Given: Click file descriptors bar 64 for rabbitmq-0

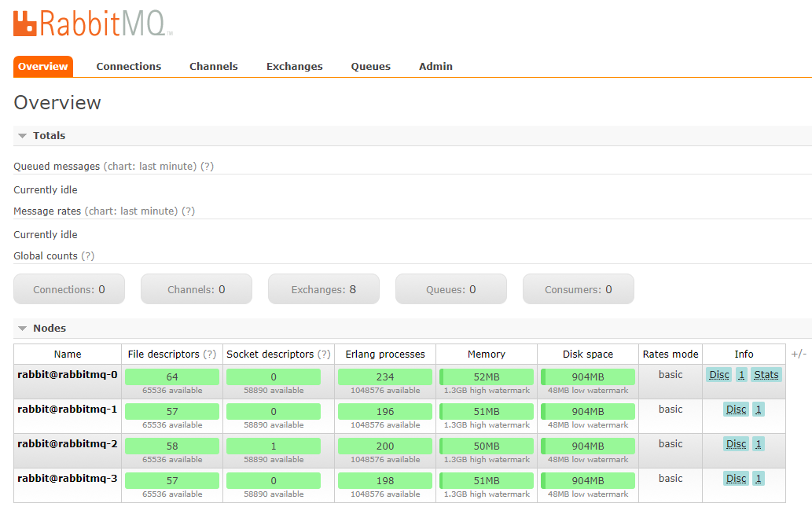Looking at the screenshot, I should pyautogui.click(x=172, y=377).
